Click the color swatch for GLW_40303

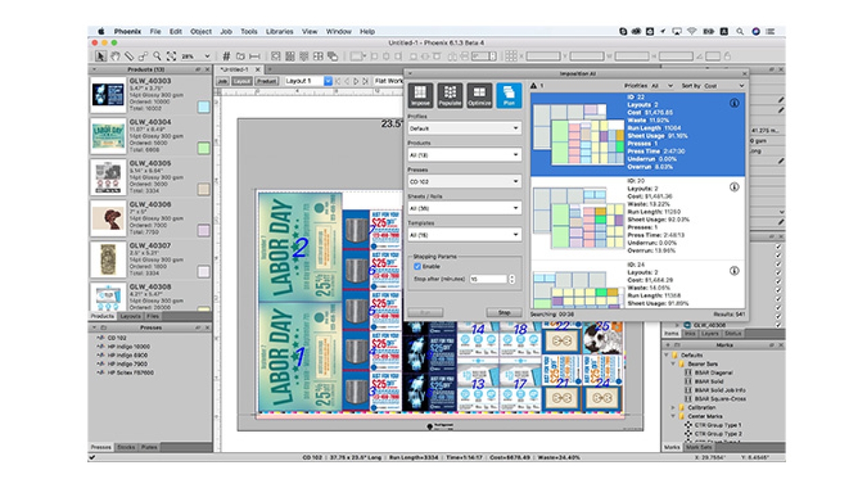point(203,106)
